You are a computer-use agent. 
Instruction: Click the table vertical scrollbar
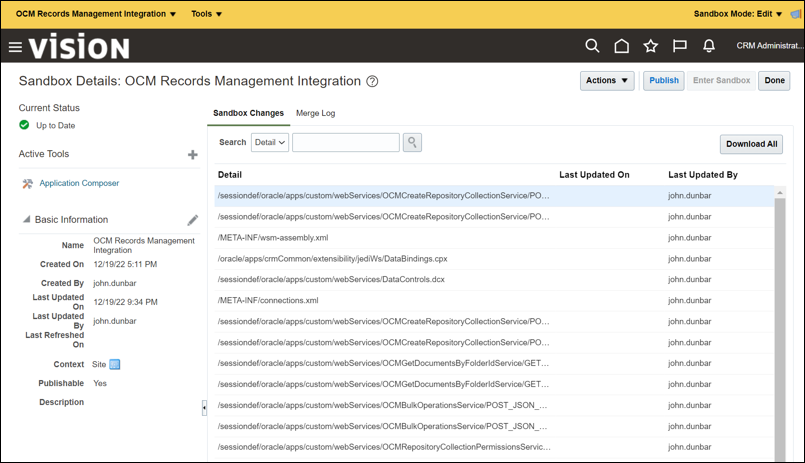click(x=780, y=329)
